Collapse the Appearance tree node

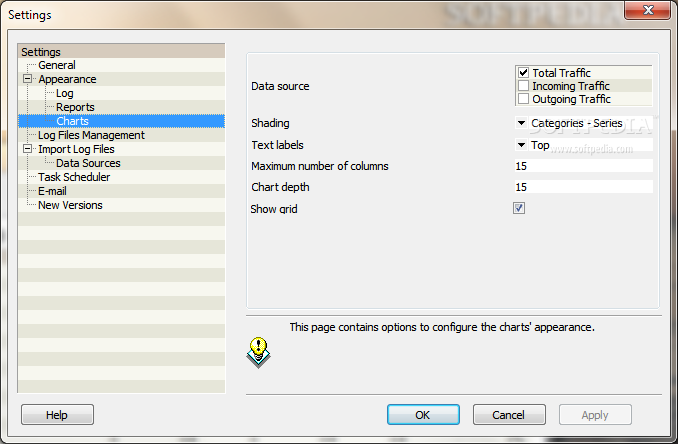pyautogui.click(x=28, y=79)
